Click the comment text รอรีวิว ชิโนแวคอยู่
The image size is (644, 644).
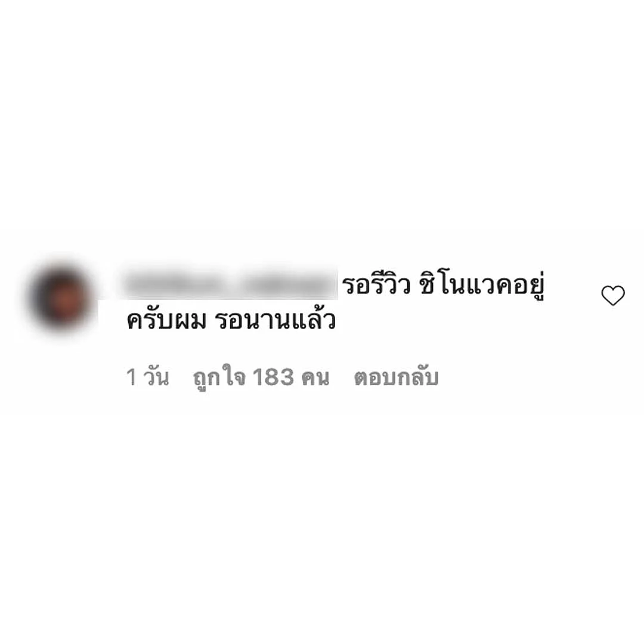point(444,285)
